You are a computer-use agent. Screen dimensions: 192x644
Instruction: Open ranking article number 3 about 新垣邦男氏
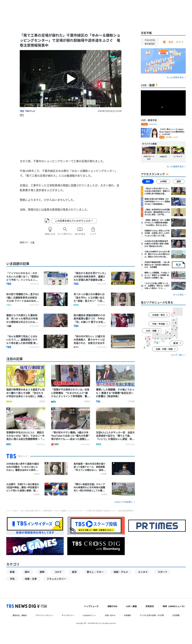click(x=163, y=212)
